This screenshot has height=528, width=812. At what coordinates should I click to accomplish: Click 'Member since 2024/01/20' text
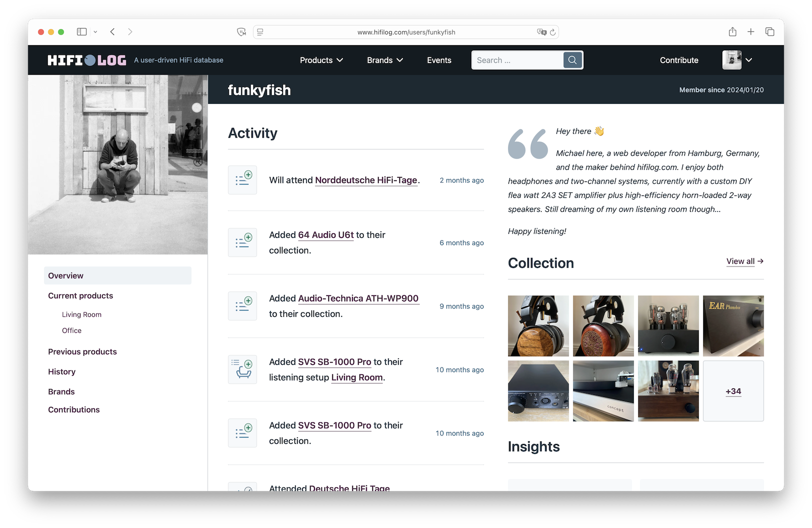721,90
